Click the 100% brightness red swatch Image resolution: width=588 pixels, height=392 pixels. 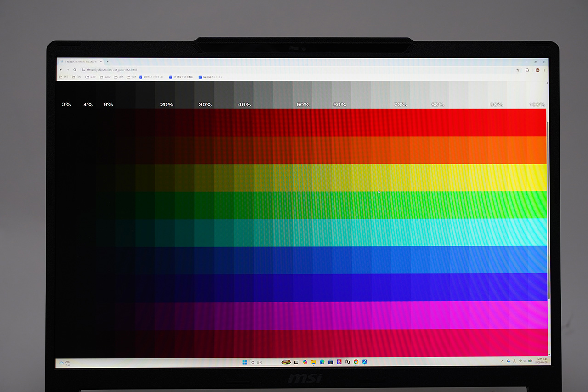(537, 123)
